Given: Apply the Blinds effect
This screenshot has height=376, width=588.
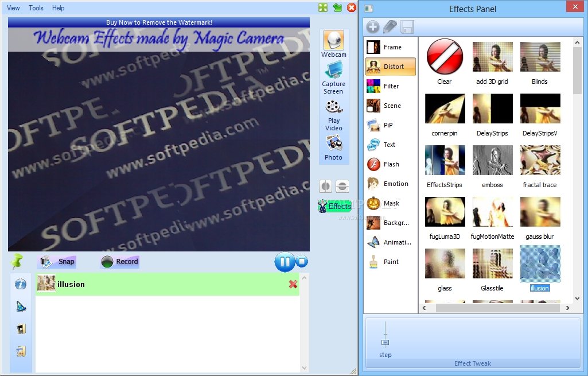Looking at the screenshot, I should [540, 57].
